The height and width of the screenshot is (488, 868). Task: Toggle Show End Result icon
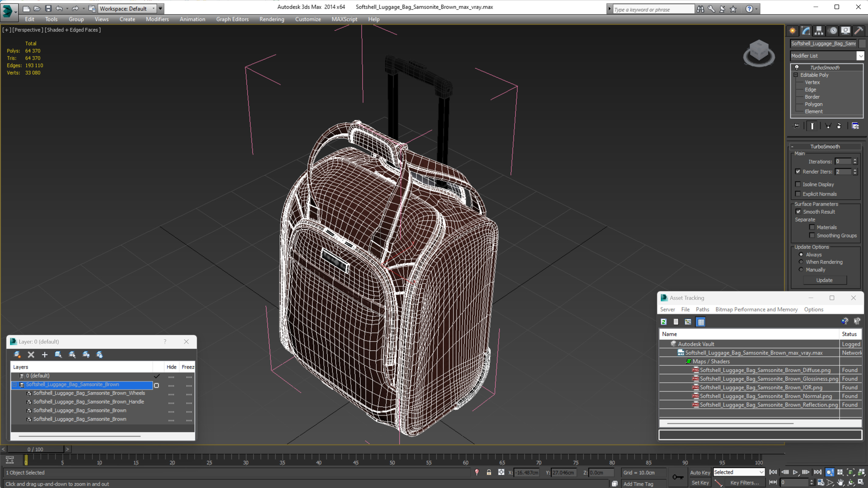tap(812, 126)
